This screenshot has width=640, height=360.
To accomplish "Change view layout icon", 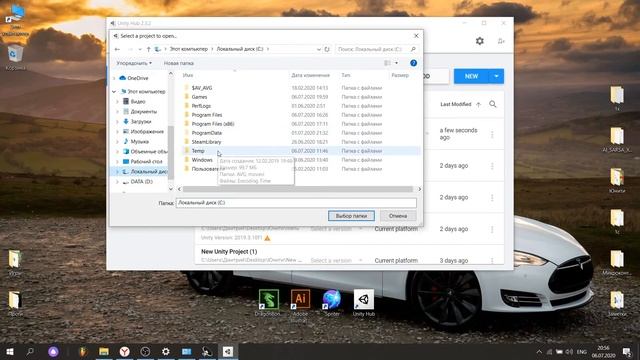I will pos(387,63).
